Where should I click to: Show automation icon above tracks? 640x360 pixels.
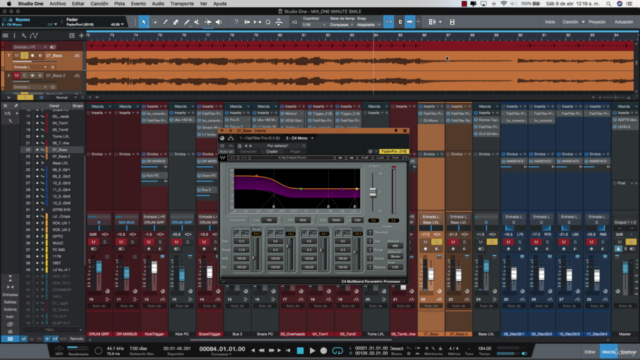pos(34,36)
